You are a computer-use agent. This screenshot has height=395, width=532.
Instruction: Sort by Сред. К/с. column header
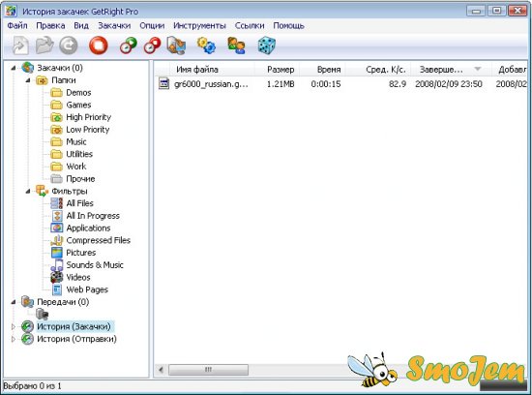coord(378,70)
